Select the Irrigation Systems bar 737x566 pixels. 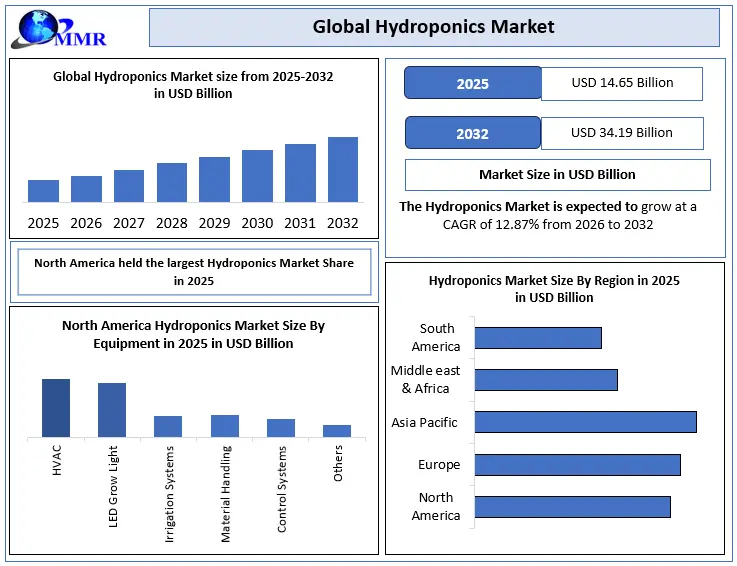pyautogui.click(x=168, y=426)
